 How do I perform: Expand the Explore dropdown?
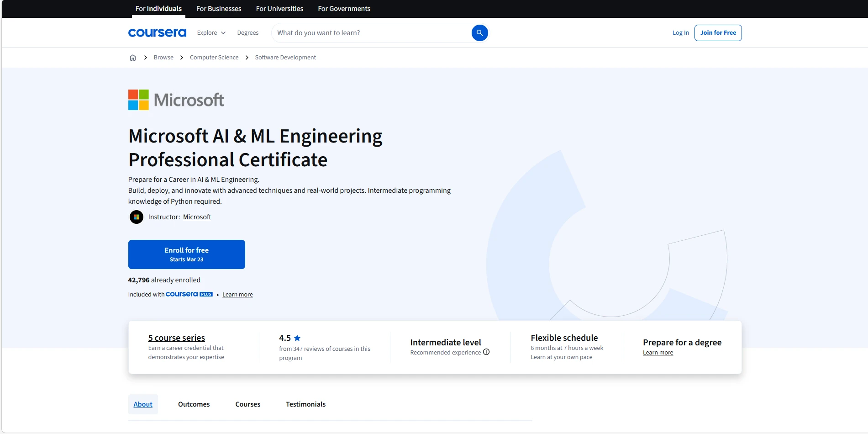click(x=211, y=32)
